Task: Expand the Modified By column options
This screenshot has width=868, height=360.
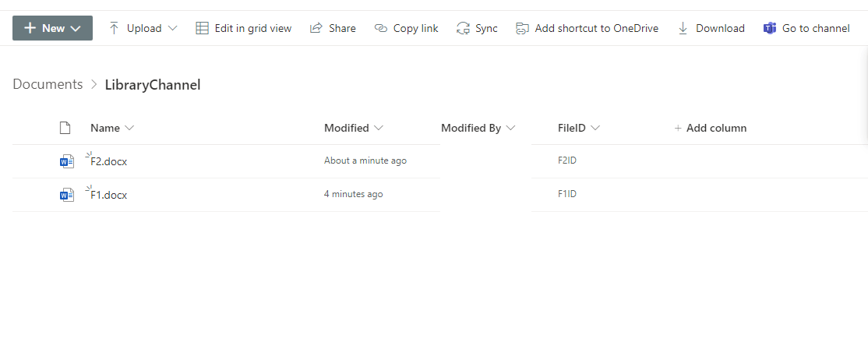Action: click(511, 128)
